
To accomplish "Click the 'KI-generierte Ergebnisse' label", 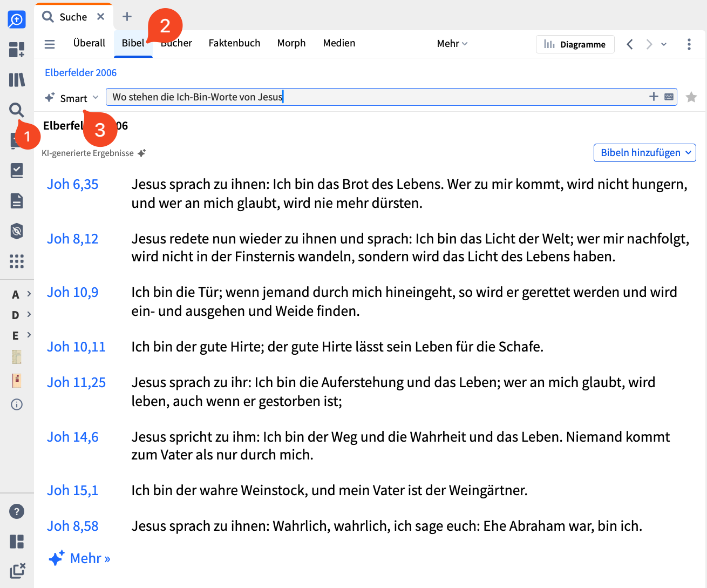I will [x=87, y=153].
